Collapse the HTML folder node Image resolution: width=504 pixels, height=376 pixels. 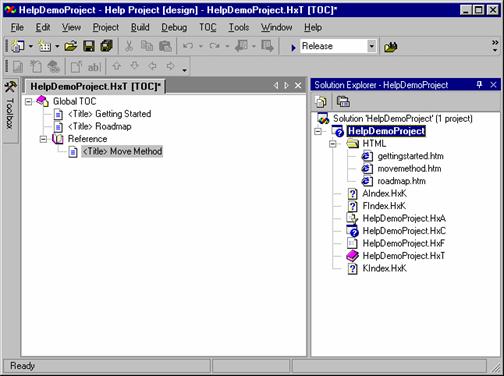click(333, 144)
